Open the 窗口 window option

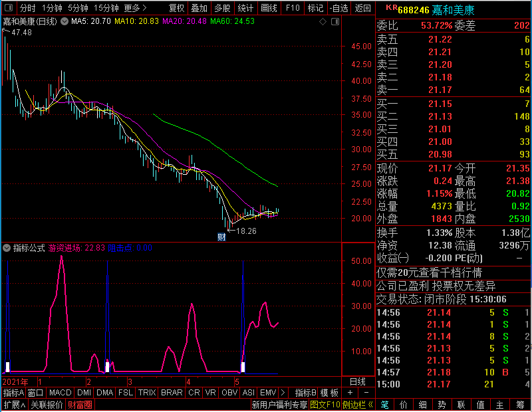[36, 393]
